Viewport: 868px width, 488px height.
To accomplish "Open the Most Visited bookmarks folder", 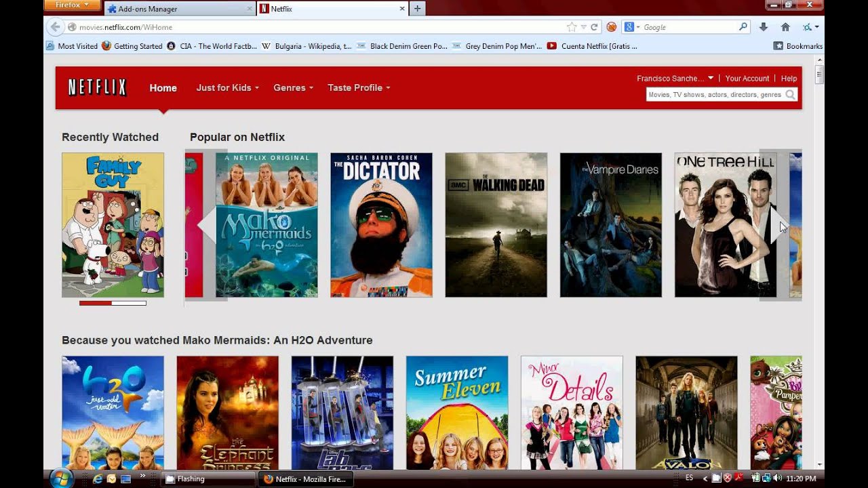I will (71, 46).
